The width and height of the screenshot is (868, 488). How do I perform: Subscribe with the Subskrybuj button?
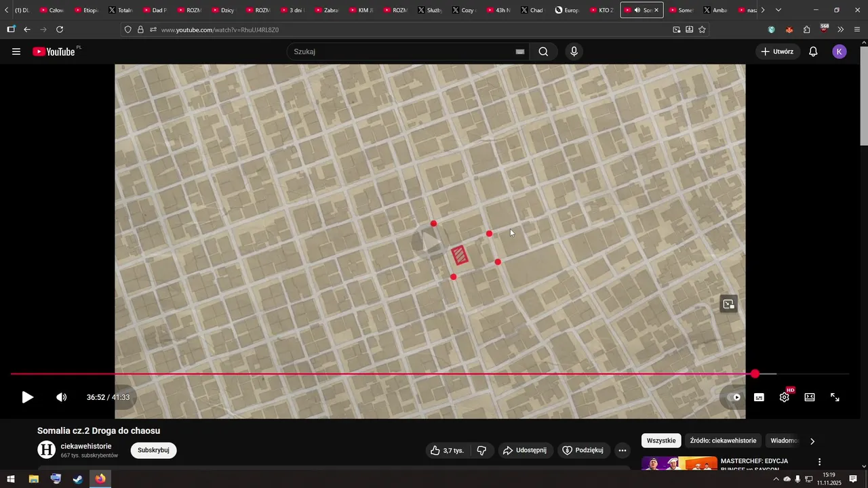tap(153, 450)
